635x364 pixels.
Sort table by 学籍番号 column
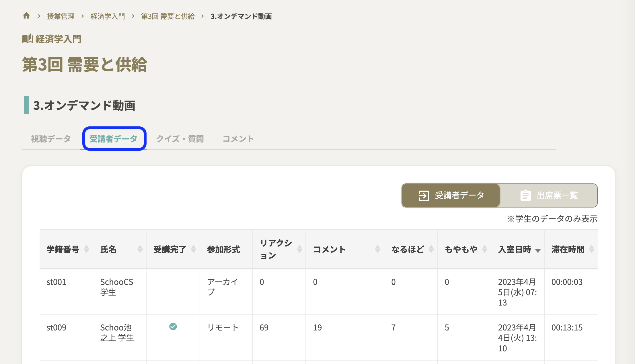click(x=86, y=249)
